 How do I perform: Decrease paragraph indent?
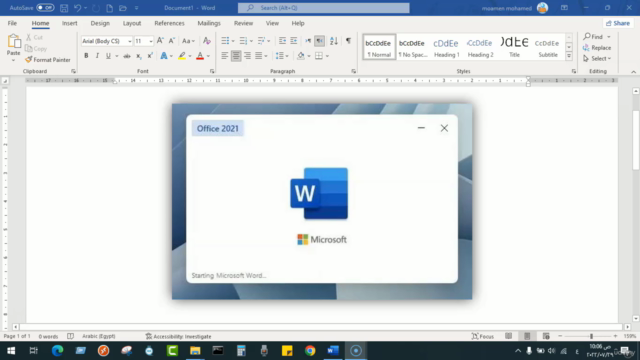click(282, 41)
